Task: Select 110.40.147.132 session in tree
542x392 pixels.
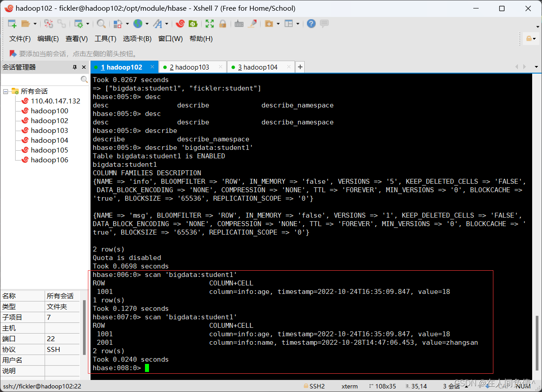Action: click(x=55, y=101)
